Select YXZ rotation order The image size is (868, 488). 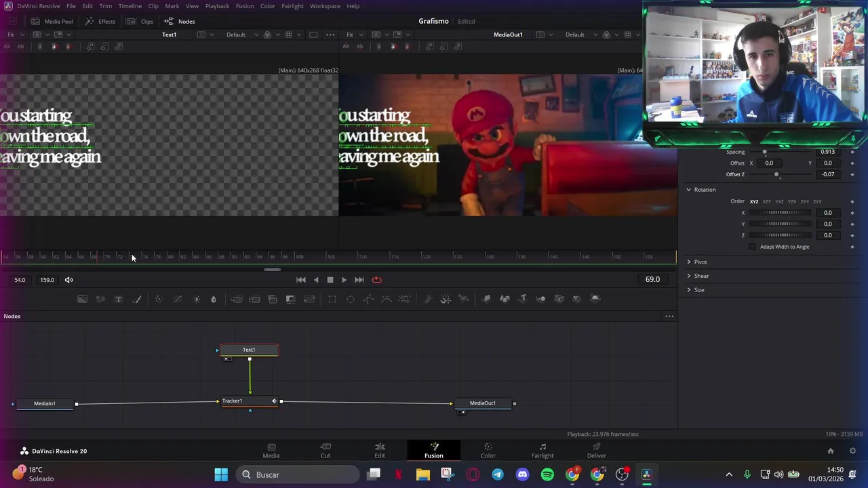(x=779, y=201)
